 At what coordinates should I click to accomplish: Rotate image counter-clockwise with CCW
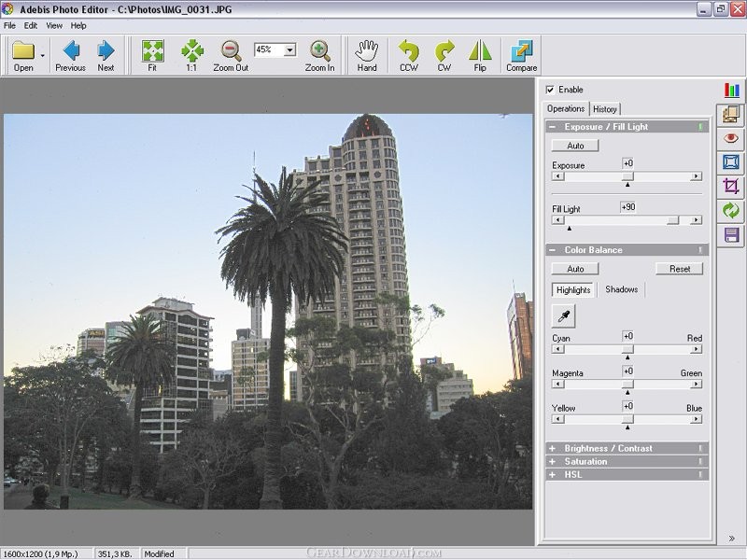(408, 51)
